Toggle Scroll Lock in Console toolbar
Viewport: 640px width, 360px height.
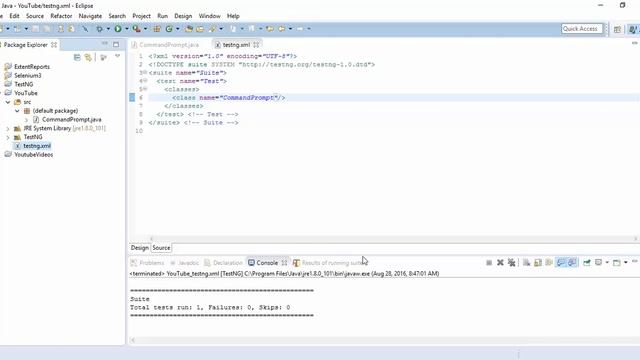(538, 262)
